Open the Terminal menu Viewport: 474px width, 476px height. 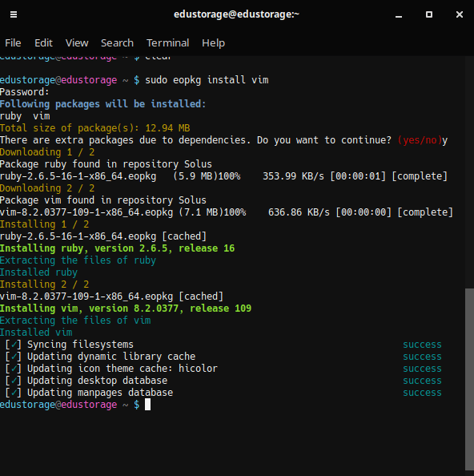167,42
